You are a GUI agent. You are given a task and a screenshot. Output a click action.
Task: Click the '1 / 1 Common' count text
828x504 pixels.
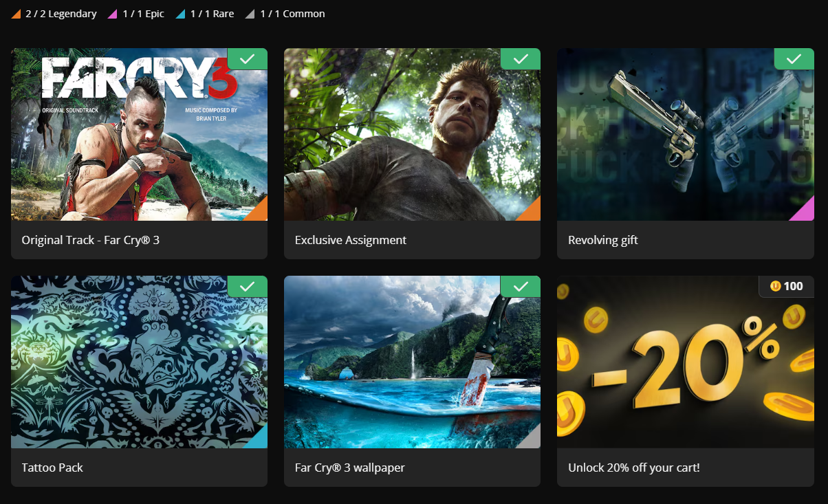click(292, 14)
